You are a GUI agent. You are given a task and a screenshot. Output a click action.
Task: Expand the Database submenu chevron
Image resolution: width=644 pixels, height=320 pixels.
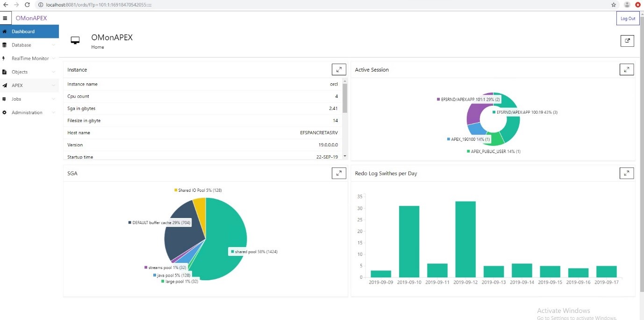coord(54,45)
